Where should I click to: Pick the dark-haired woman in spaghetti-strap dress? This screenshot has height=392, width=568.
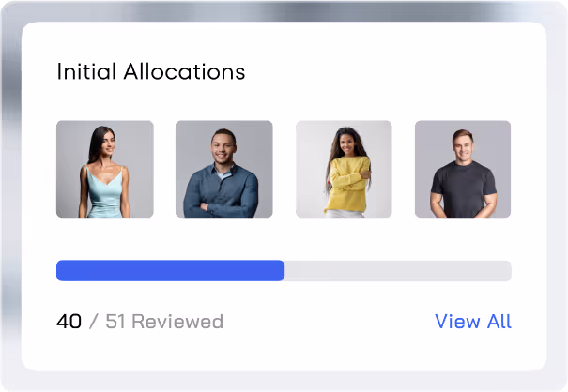click(105, 169)
